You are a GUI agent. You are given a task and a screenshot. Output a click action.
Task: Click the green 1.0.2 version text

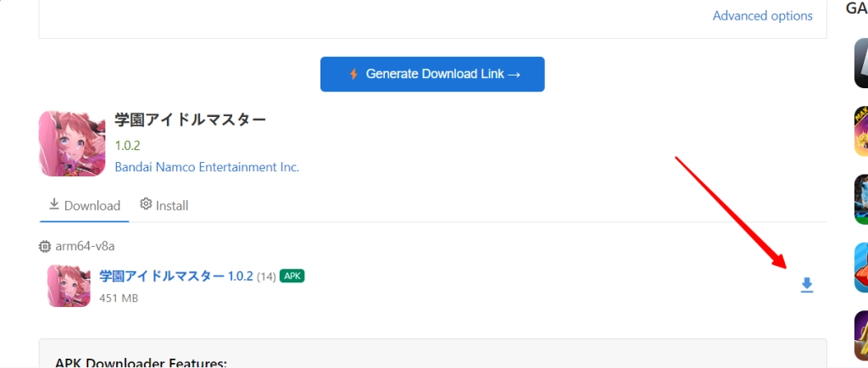125,145
